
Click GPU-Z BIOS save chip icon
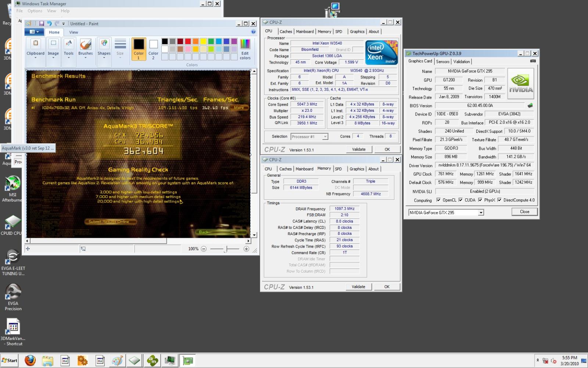530,106
